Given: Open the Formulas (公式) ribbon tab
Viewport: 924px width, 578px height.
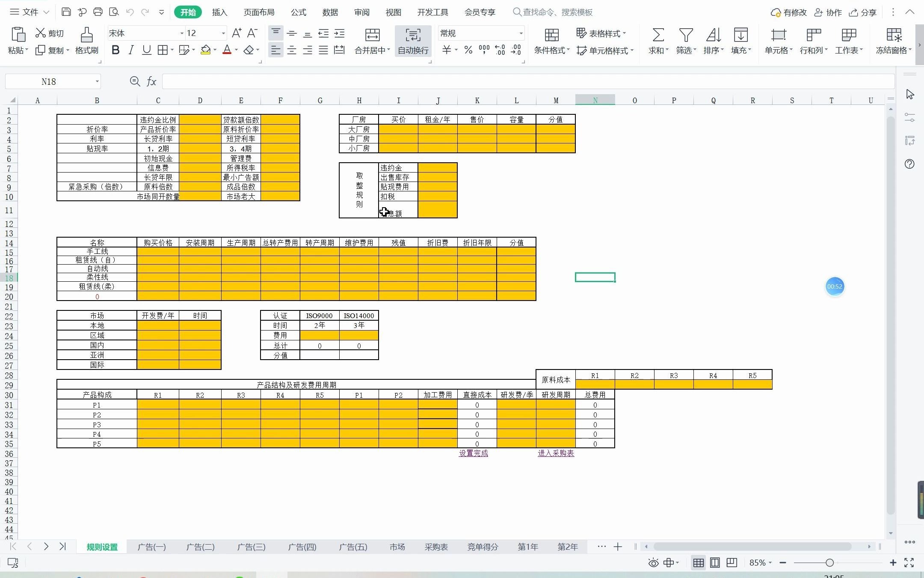Looking at the screenshot, I should 298,12.
